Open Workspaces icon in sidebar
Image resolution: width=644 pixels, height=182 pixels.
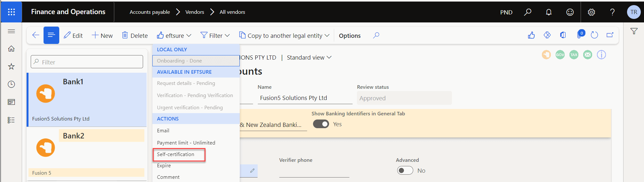tap(11, 102)
